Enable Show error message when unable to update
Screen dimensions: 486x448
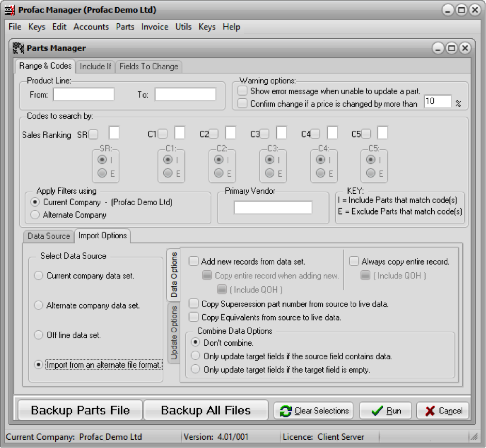click(242, 91)
